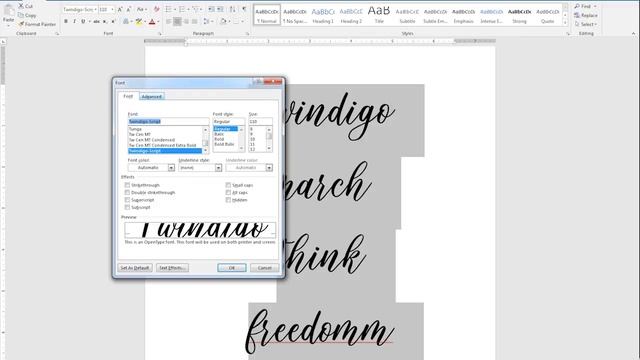The height and width of the screenshot is (360, 640).
Task: Apply the red font color
Action: (152, 21)
